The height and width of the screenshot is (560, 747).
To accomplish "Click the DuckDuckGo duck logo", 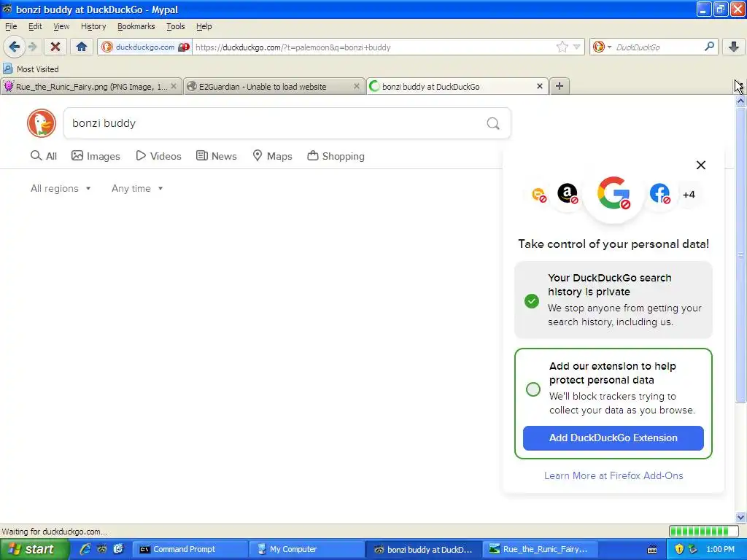I will tap(42, 123).
